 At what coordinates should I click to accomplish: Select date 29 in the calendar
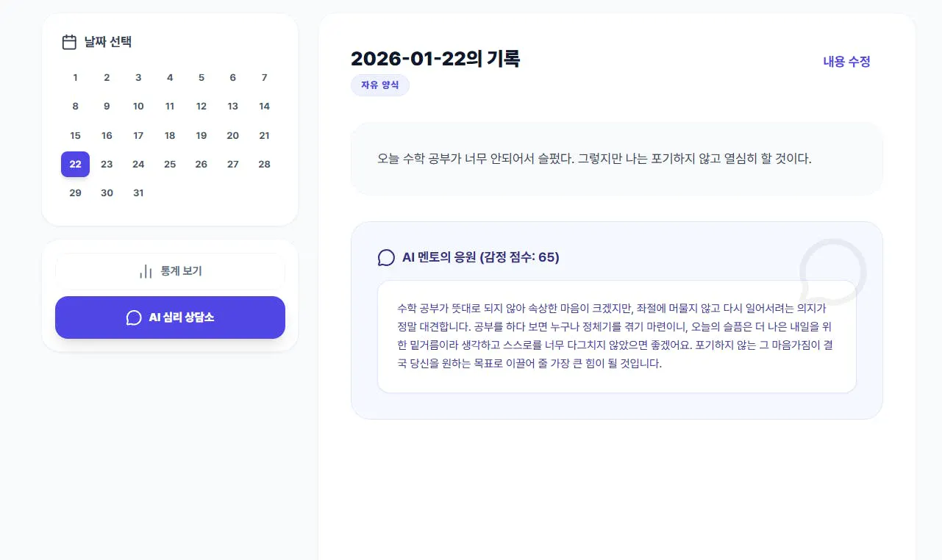tap(75, 193)
